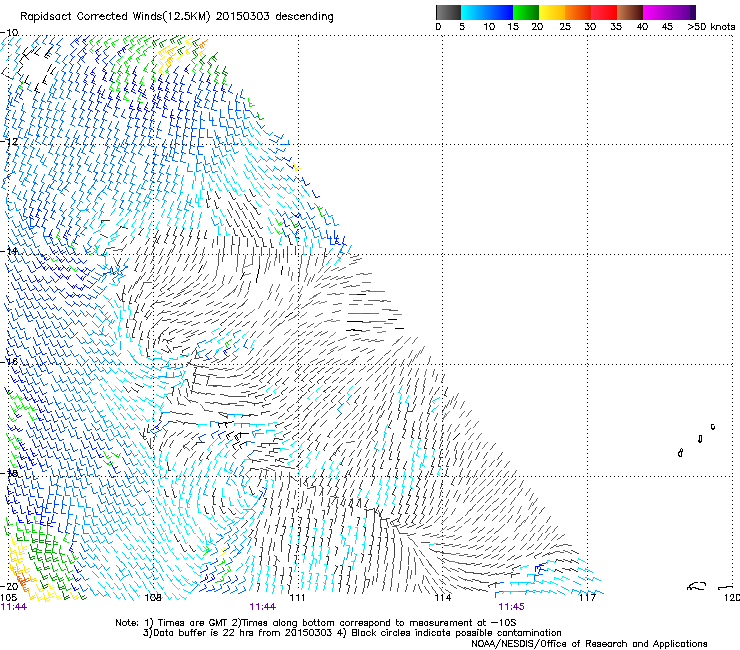
Task: Click the latitude label '-16'
Action: [10, 362]
